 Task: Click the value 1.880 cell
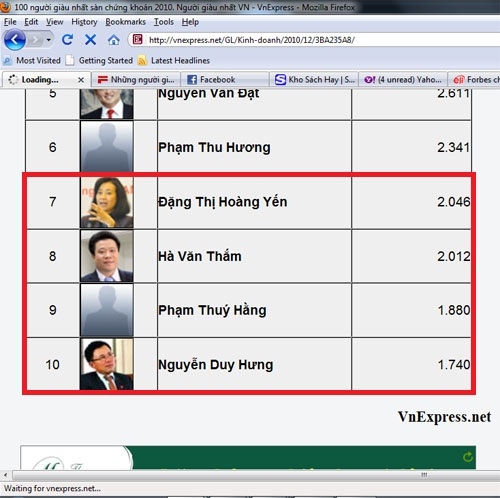coord(411,310)
